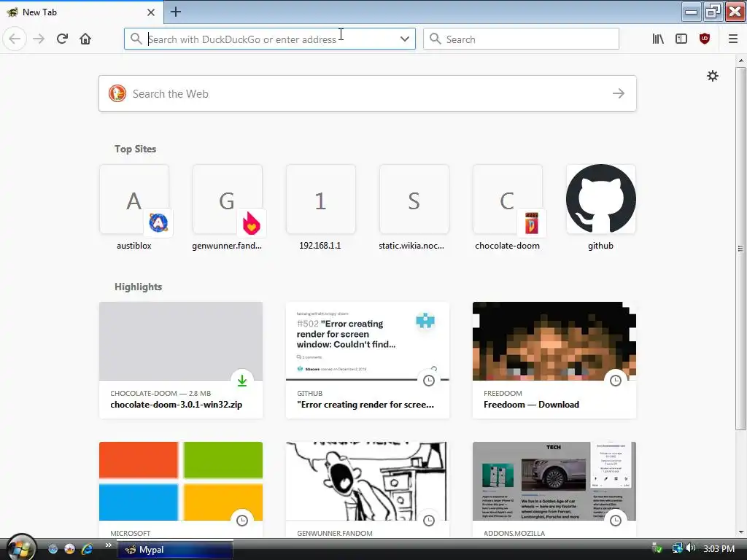This screenshot has height=560, width=747.
Task: Open the Freedoom — Download highlight
Action: [x=554, y=360]
